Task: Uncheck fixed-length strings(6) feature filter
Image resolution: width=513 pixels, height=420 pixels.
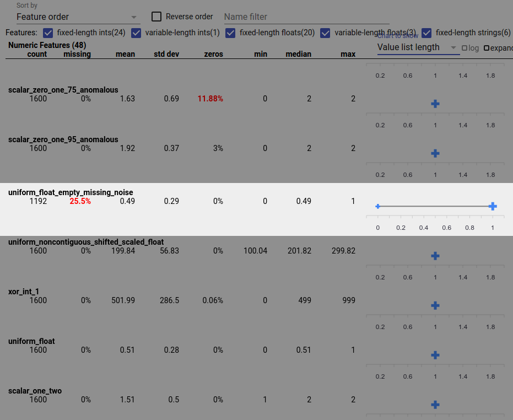Action: (x=426, y=33)
